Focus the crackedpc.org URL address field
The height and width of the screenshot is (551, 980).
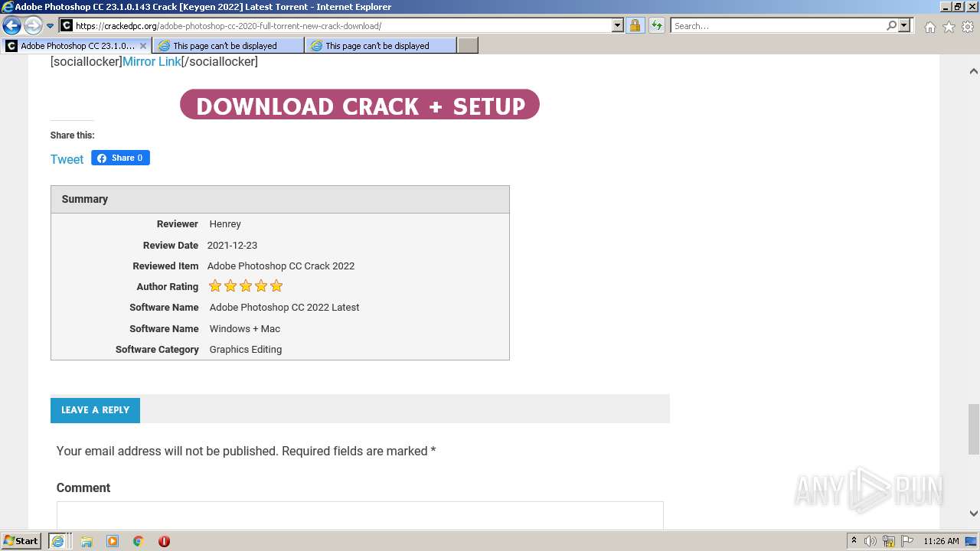(x=342, y=25)
